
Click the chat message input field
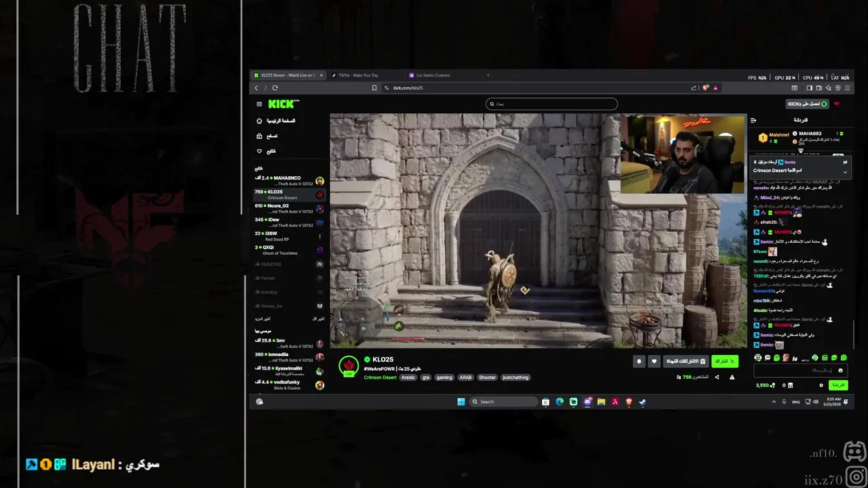pyautogui.click(x=800, y=370)
